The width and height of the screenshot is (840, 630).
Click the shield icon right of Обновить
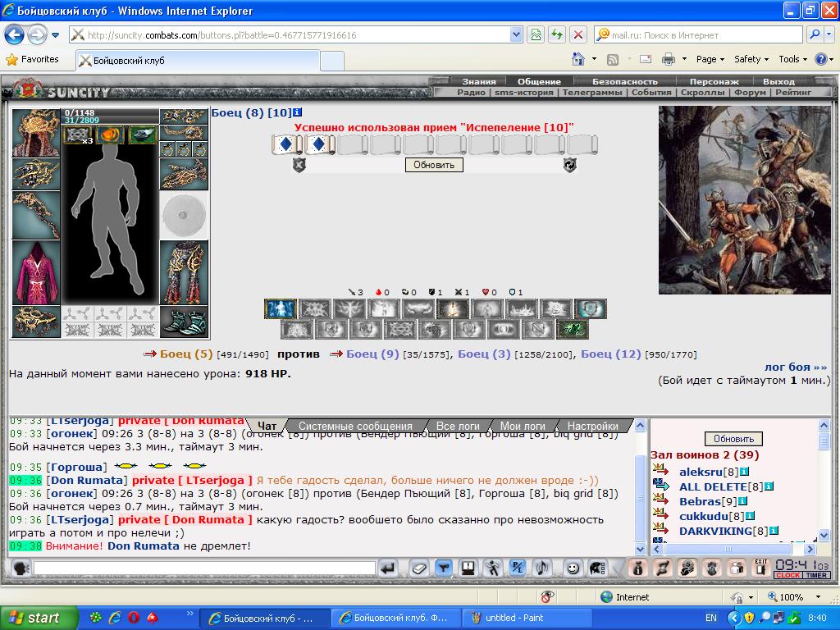tap(569, 165)
